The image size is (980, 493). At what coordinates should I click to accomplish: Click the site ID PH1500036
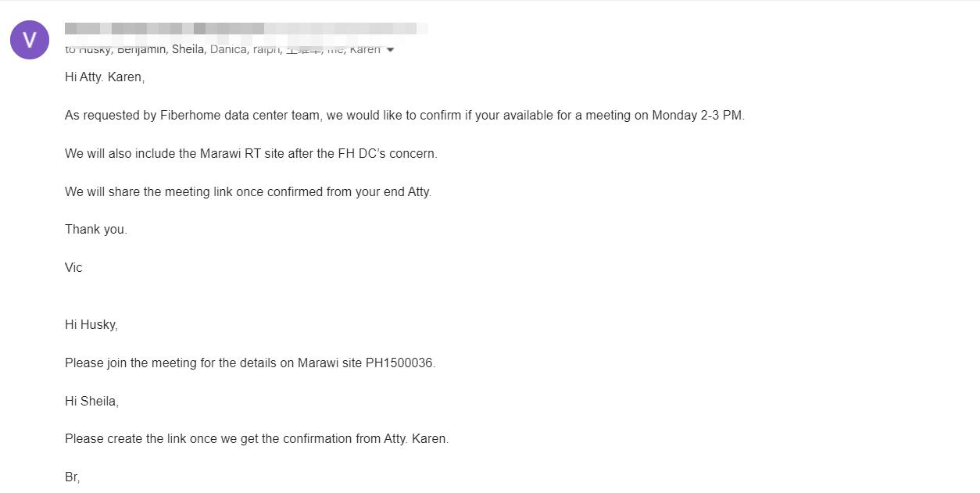point(399,363)
